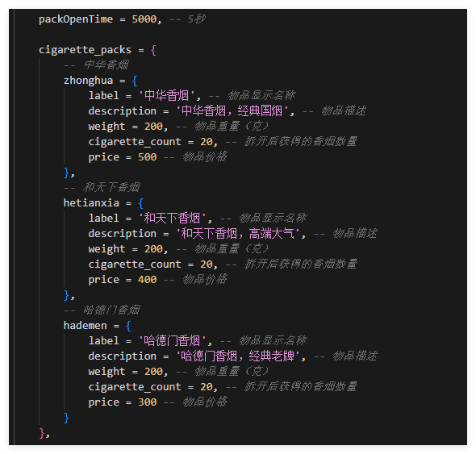The height and width of the screenshot is (454, 476).
Task: Click the cigarette_packs table name
Action: coord(85,50)
